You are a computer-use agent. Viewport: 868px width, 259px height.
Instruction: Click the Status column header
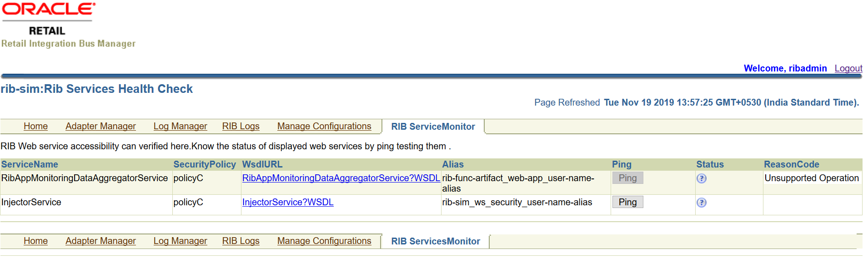tap(710, 164)
